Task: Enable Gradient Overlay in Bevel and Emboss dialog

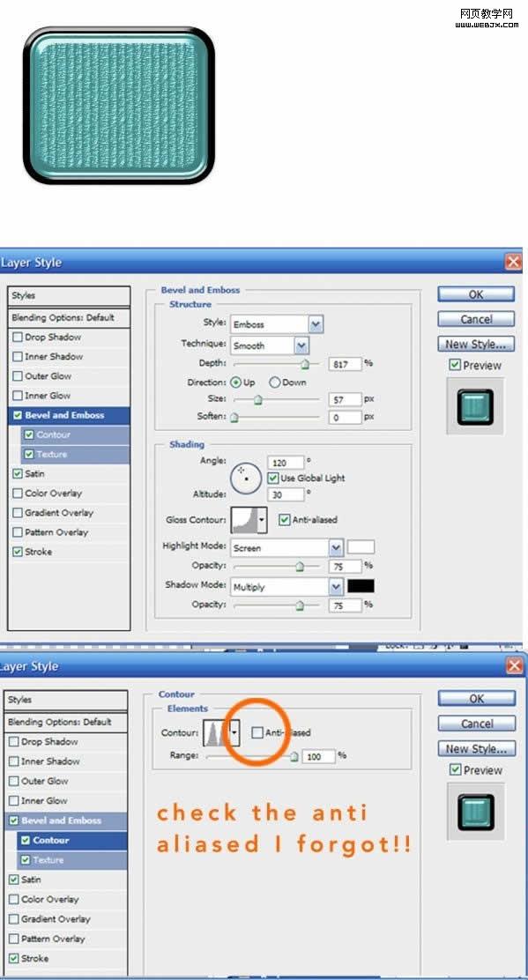Action: [17, 513]
